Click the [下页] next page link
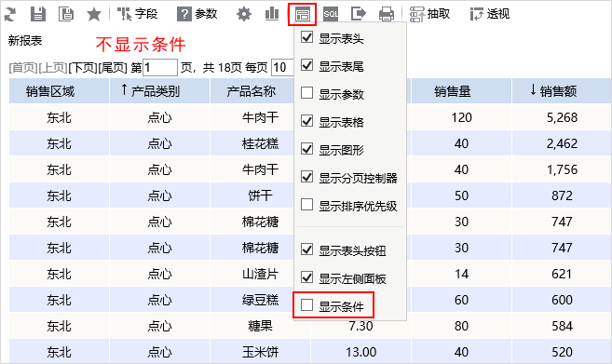The height and width of the screenshot is (364, 612). click(x=83, y=68)
